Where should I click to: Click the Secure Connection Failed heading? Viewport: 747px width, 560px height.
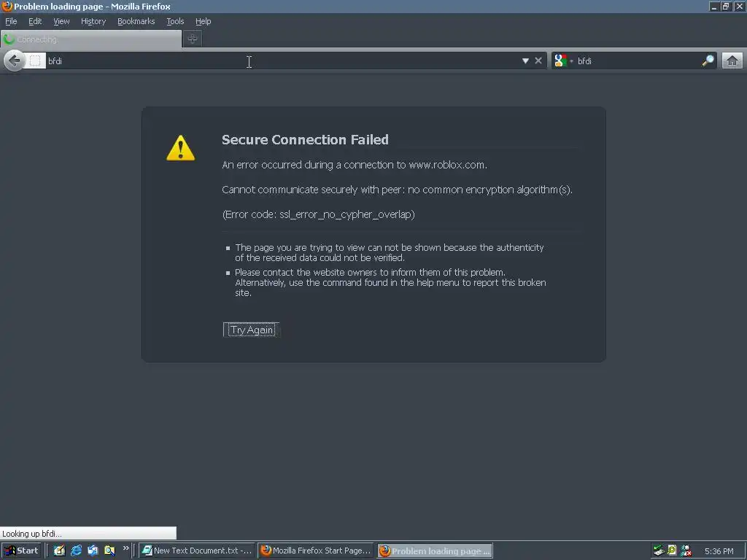tap(305, 139)
